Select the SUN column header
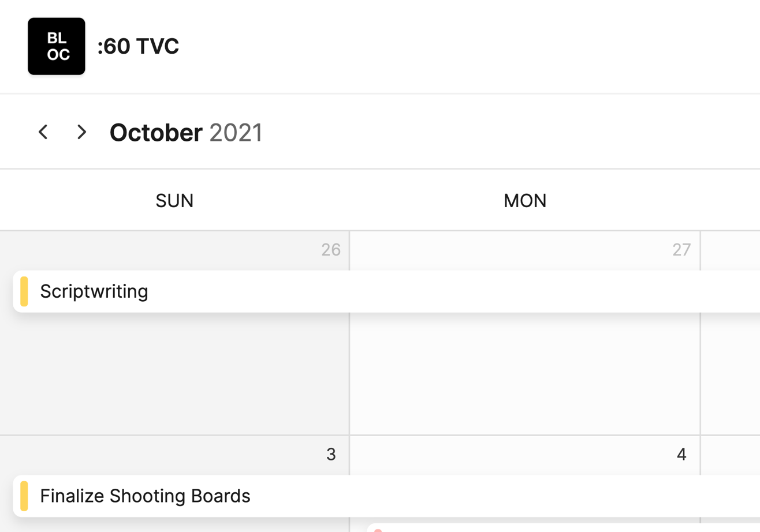This screenshot has height=532, width=760. pyautogui.click(x=174, y=201)
